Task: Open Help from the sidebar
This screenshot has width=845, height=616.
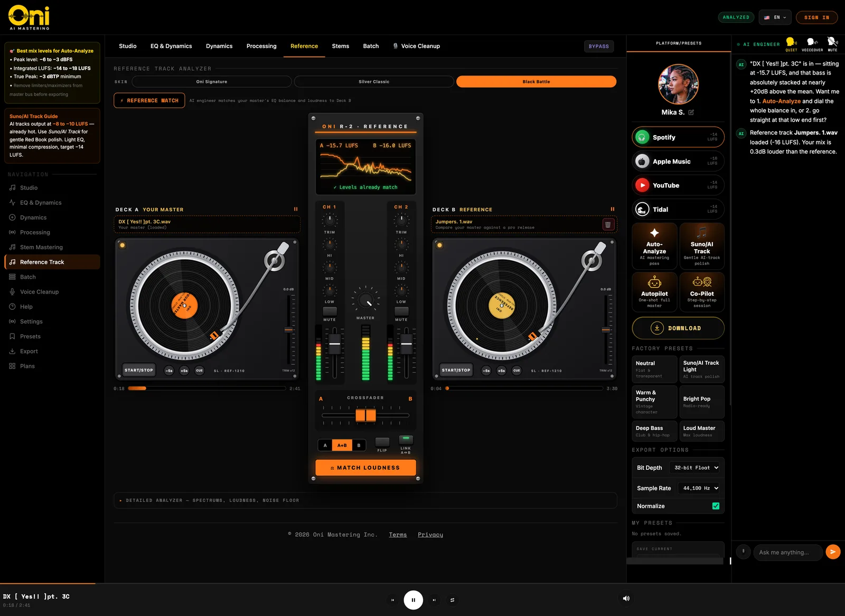Action: (x=52, y=307)
